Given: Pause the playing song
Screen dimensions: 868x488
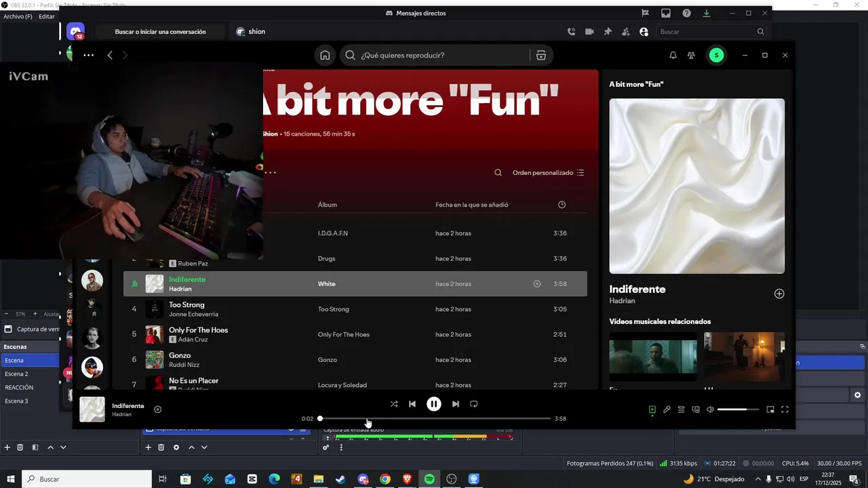Looking at the screenshot, I should point(434,404).
